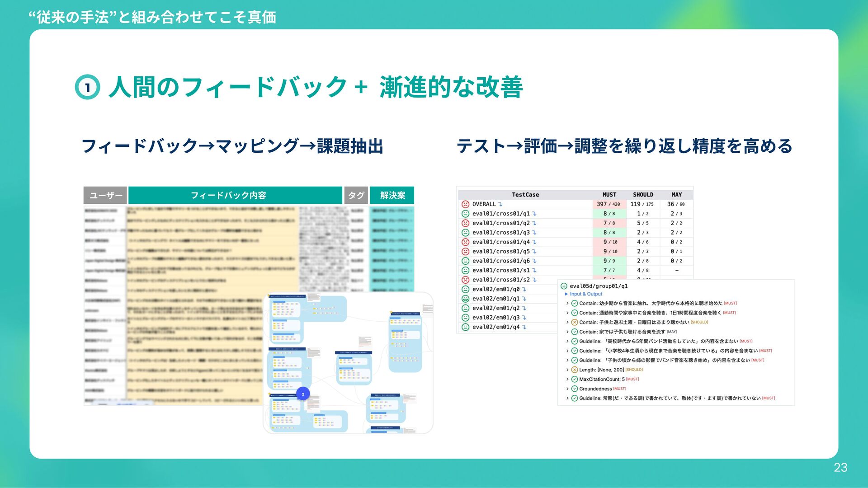Expand the Contain 通勤時間や家事中 row chevron

pyautogui.click(x=567, y=313)
